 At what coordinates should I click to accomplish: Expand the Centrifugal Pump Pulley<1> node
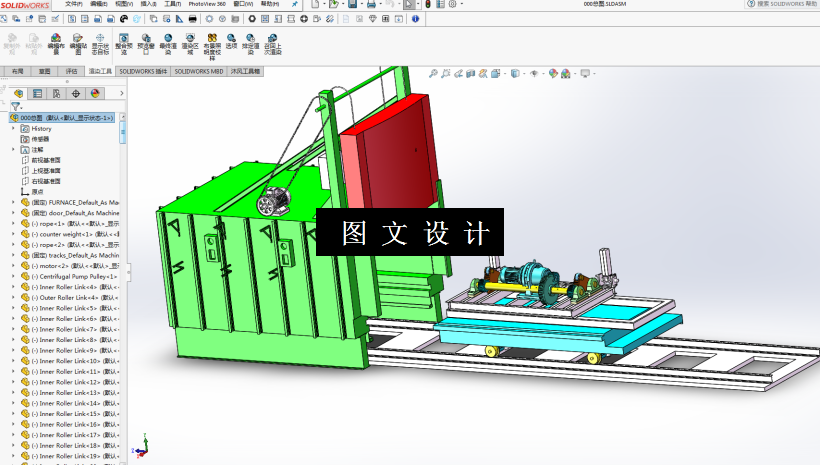(x=14, y=276)
